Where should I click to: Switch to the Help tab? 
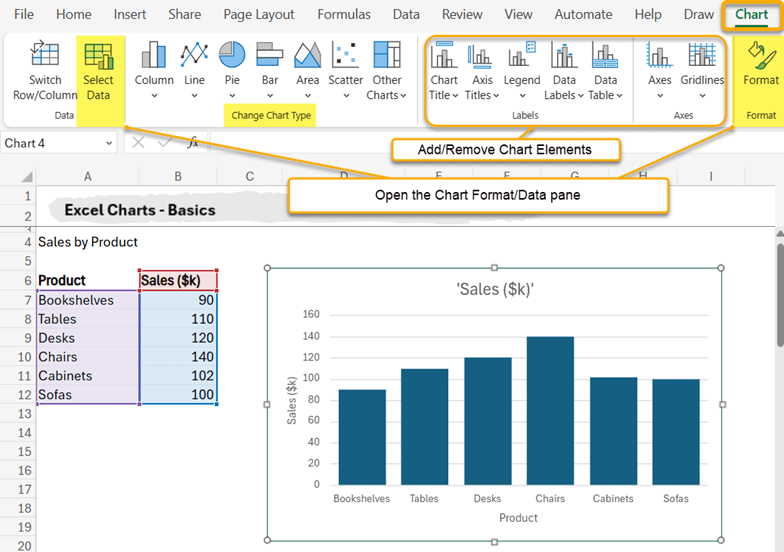[x=648, y=14]
